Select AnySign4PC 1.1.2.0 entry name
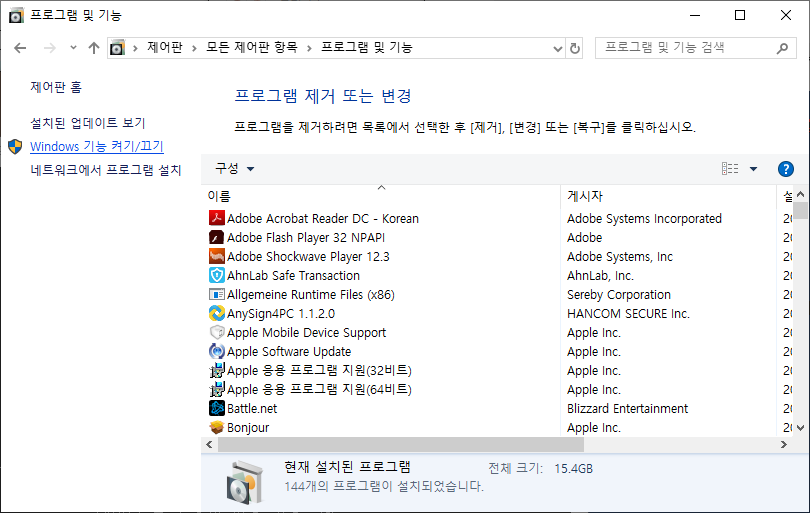Image resolution: width=810 pixels, height=513 pixels. (281, 314)
